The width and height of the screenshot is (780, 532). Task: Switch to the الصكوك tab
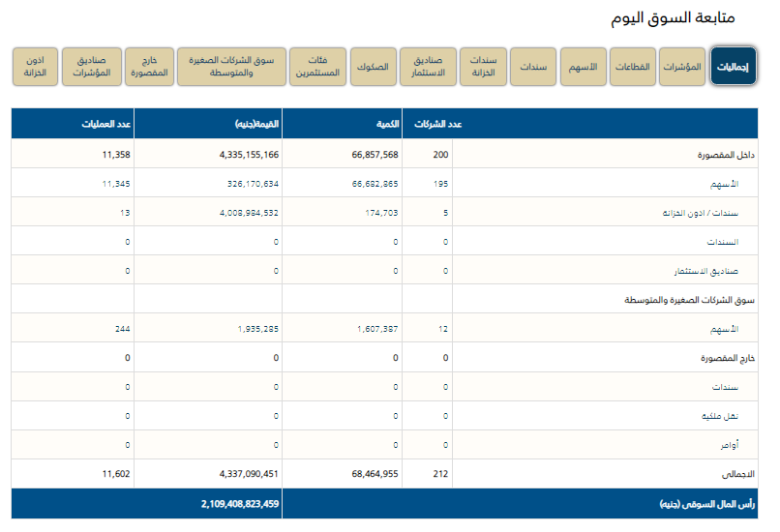pos(373,66)
